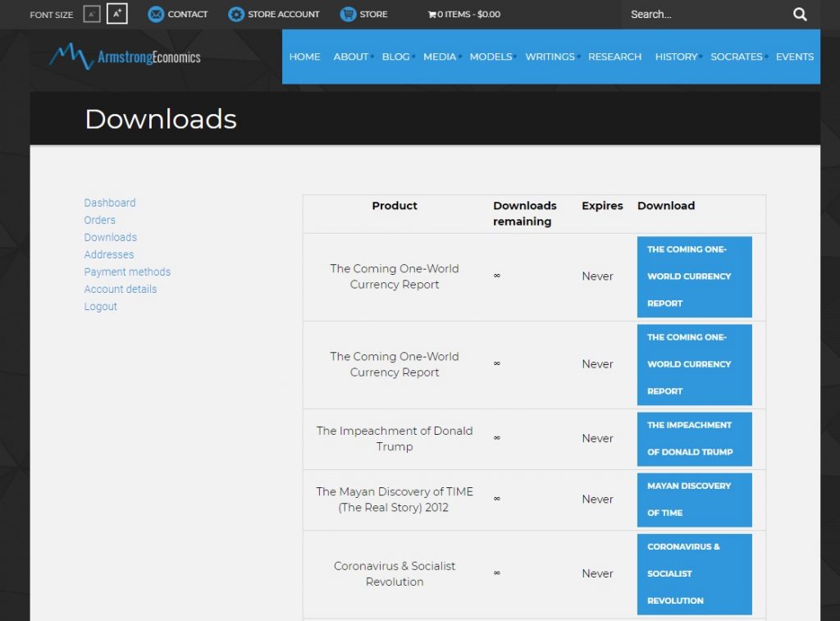Download the first Coming One-World Currency Report

pos(694,276)
